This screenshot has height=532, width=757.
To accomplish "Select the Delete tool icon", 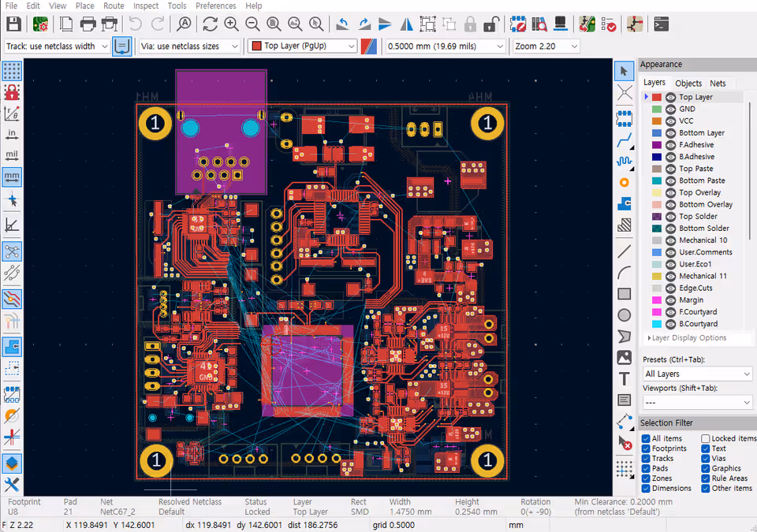I will tap(625, 443).
